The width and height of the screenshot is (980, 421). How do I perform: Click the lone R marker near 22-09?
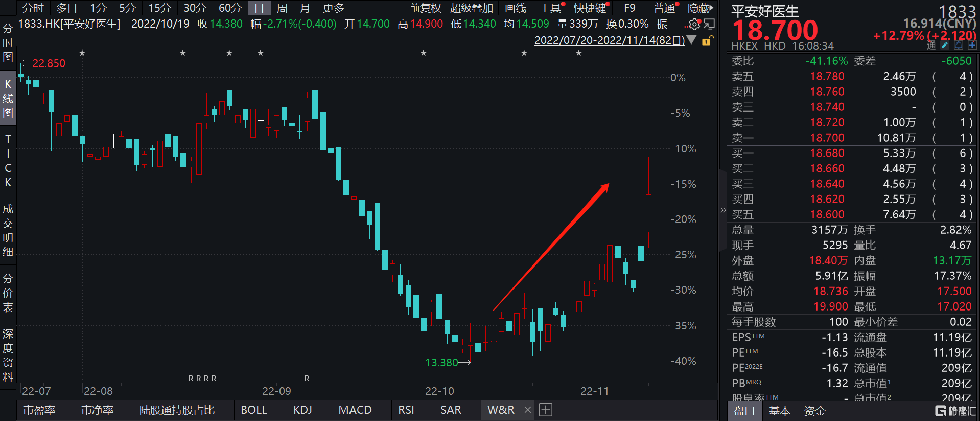point(307,378)
